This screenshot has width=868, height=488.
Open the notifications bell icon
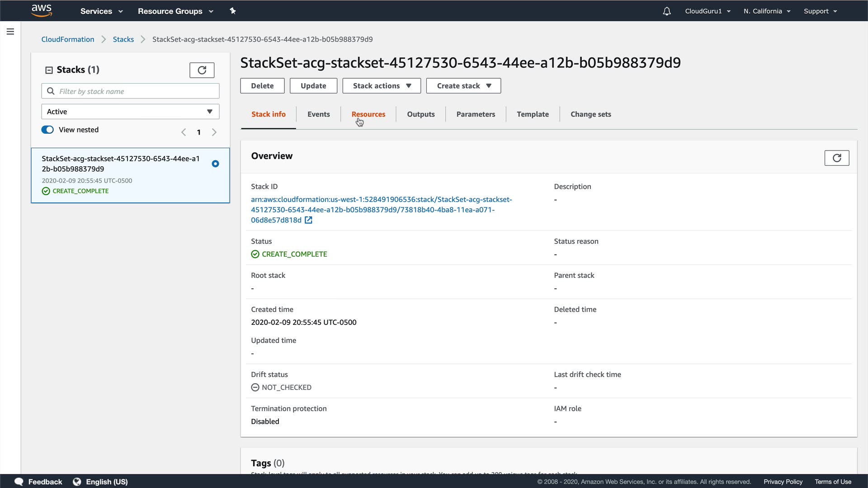tap(667, 11)
